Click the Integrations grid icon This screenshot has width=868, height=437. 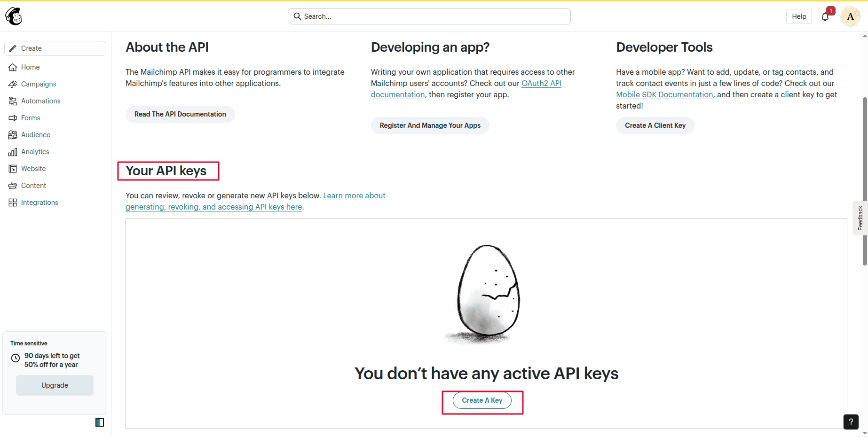point(13,203)
